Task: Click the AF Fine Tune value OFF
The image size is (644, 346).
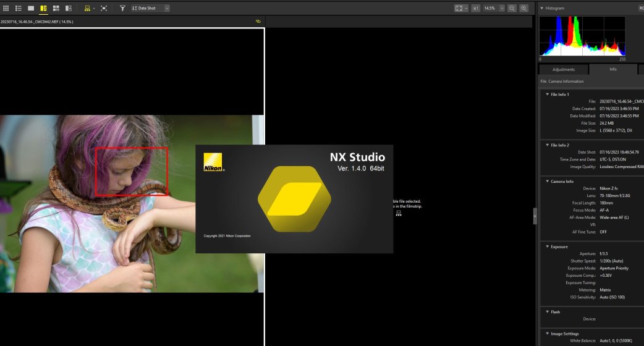Action: point(603,232)
